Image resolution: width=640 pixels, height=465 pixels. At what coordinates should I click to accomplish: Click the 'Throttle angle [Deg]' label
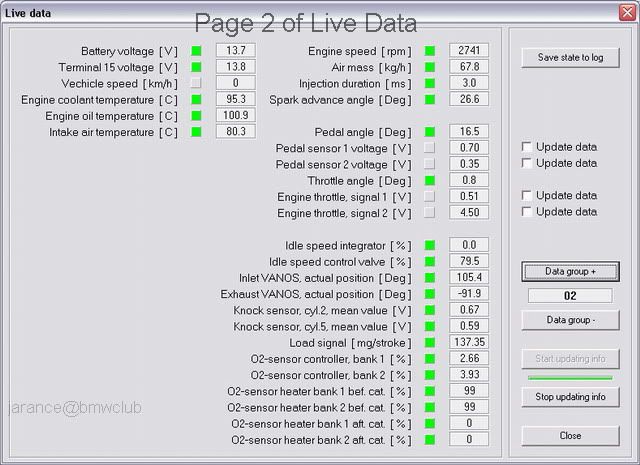tap(360, 181)
